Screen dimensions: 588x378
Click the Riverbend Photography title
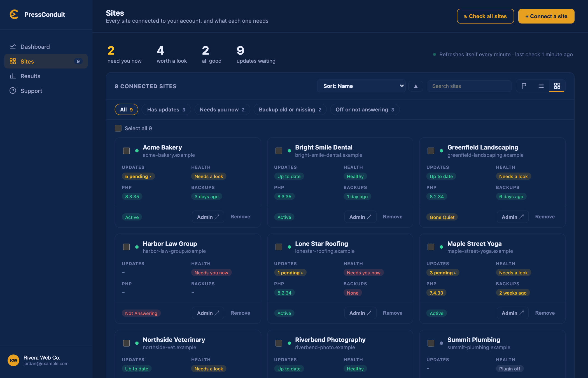pyautogui.click(x=330, y=340)
